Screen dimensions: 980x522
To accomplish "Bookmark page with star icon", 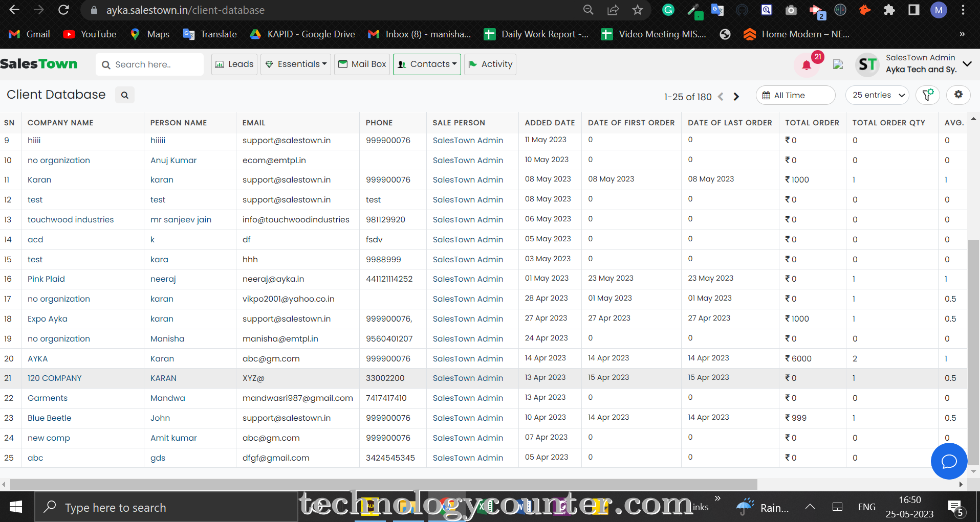I will point(637,10).
